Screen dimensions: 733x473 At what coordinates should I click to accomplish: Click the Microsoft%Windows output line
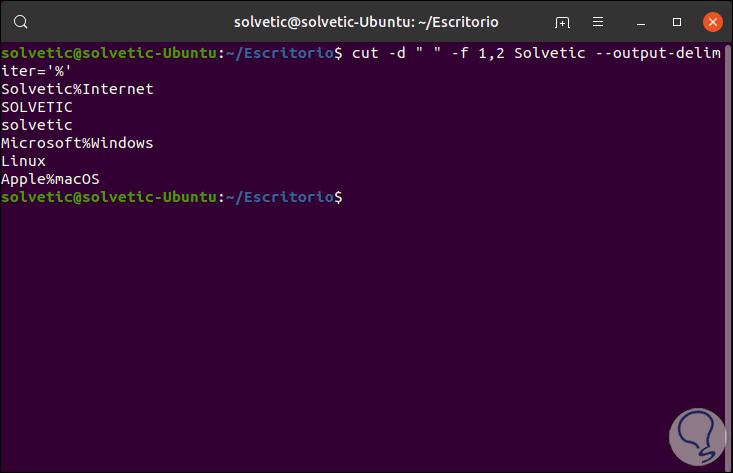coord(77,143)
